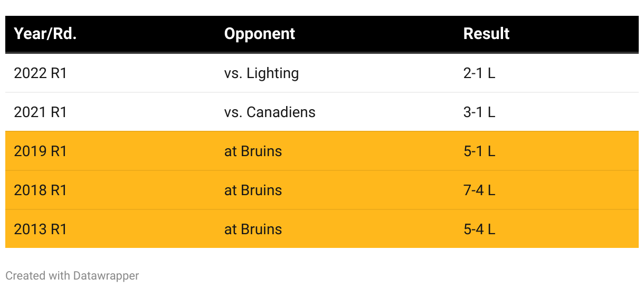The height and width of the screenshot is (288, 644).
Task: Click the Year/Rd. column header
Action: (x=45, y=34)
